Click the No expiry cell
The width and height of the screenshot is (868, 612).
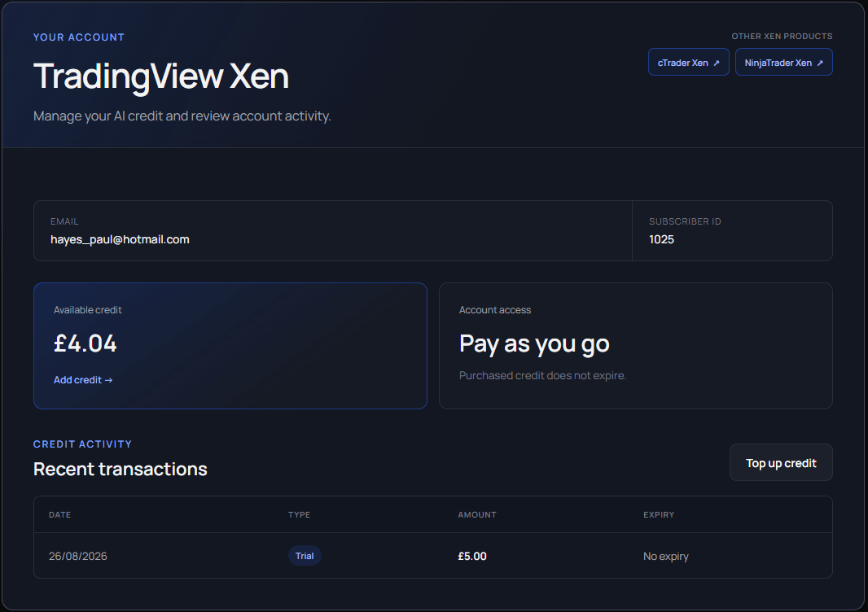pos(666,556)
